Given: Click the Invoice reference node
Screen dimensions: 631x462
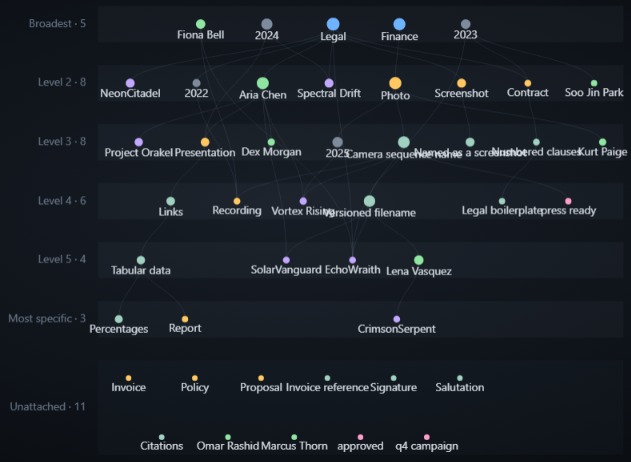Looking at the screenshot, I should (327, 378).
